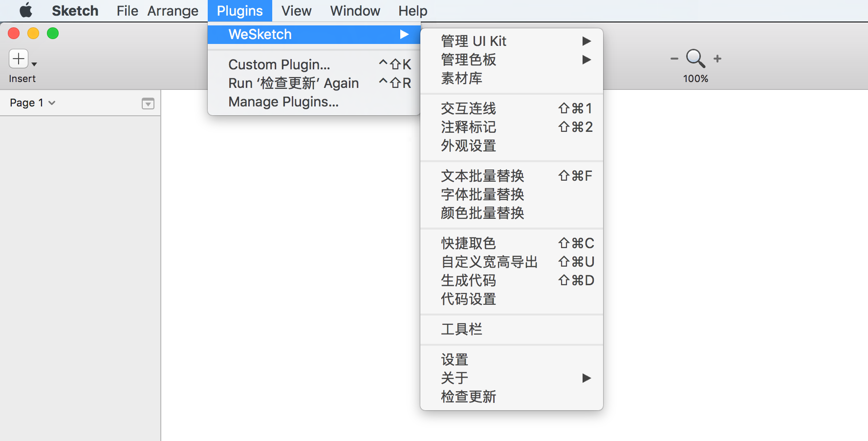Zoom in with the plus icon
868x441 pixels.
[x=717, y=59]
